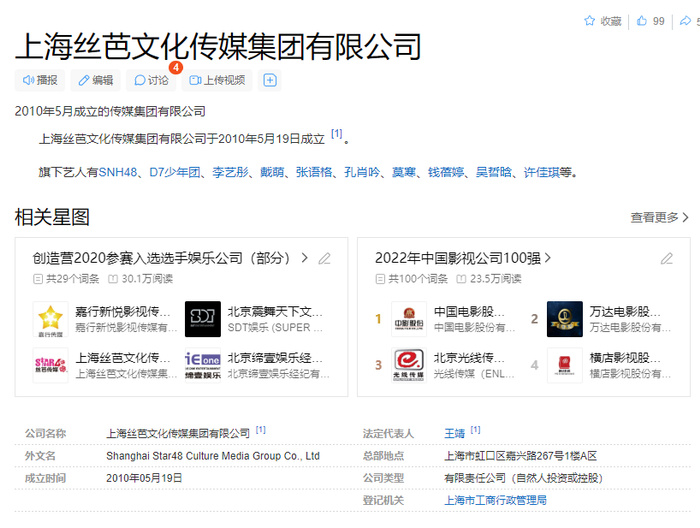The height and width of the screenshot is (528, 700).
Task: Click the SDT black logo thumbnail
Action: point(203,319)
